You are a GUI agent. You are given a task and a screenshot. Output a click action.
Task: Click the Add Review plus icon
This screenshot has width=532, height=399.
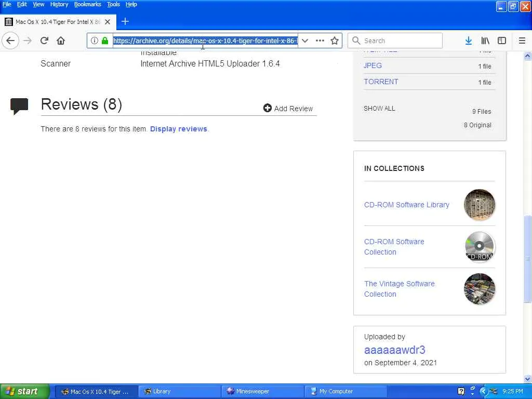tap(268, 108)
